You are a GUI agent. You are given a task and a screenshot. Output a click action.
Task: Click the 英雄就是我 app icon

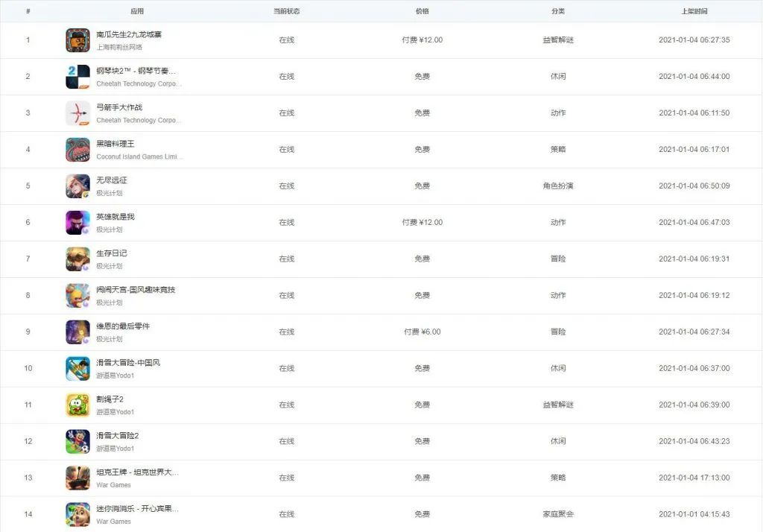tap(77, 223)
